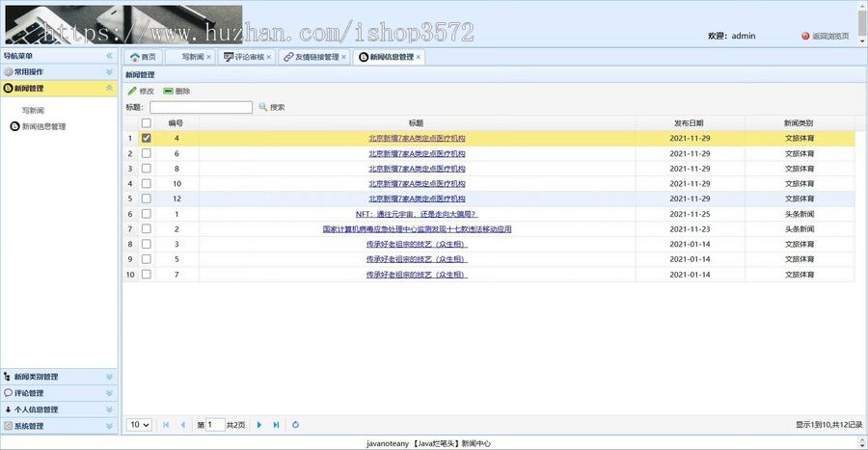
Task: Click the 标题 search input field
Action: [x=201, y=107]
